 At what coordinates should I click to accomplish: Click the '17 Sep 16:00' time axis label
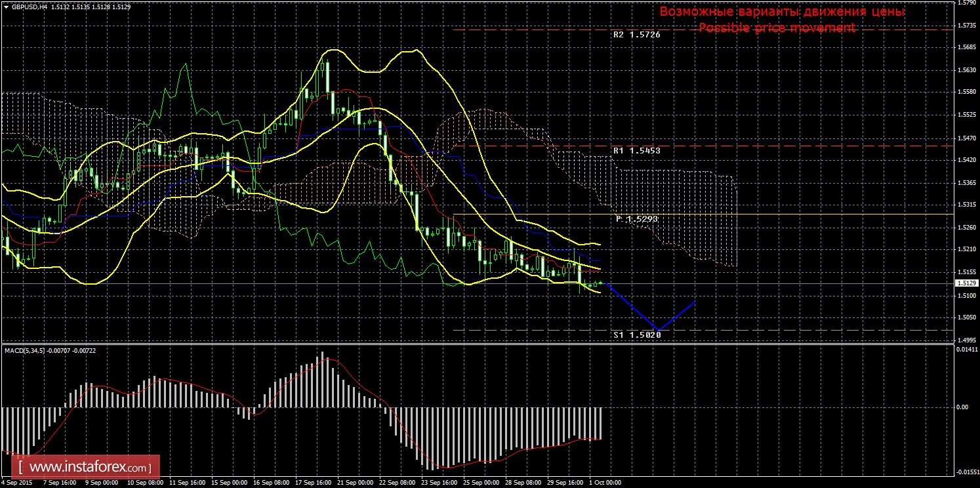pyautogui.click(x=314, y=482)
